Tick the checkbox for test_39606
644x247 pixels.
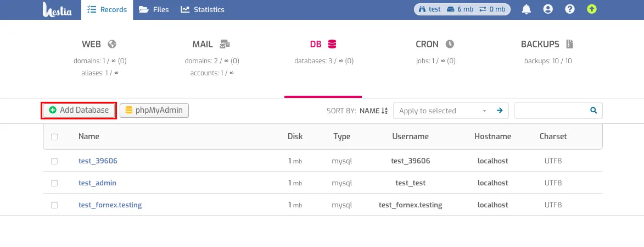[54, 161]
